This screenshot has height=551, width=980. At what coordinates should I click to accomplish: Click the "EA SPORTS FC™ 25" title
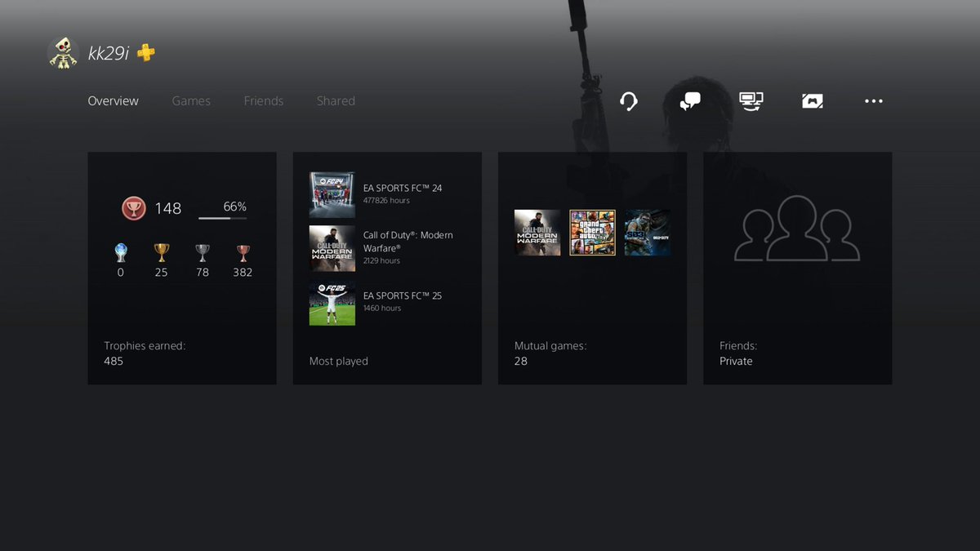click(x=403, y=296)
